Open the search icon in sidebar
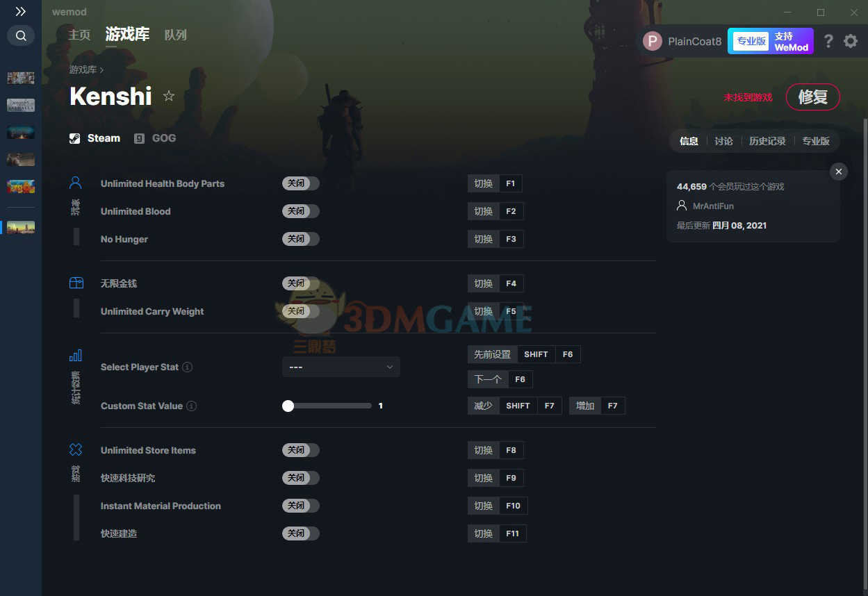 (x=21, y=35)
